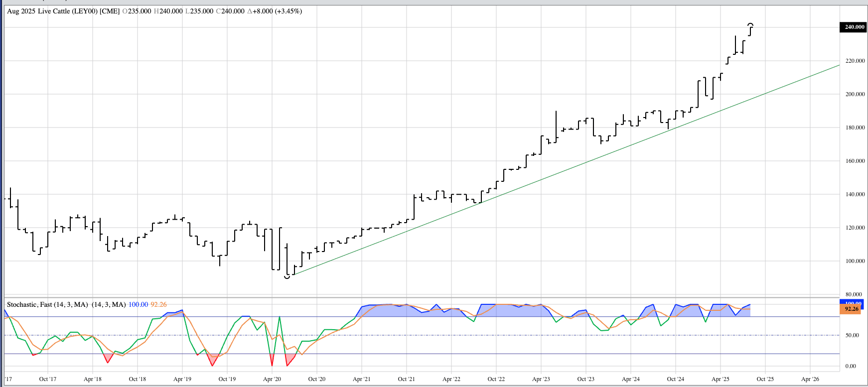Click the percent change (+3.45%) in header
Viewport: 868px width, 387px height.
point(289,11)
